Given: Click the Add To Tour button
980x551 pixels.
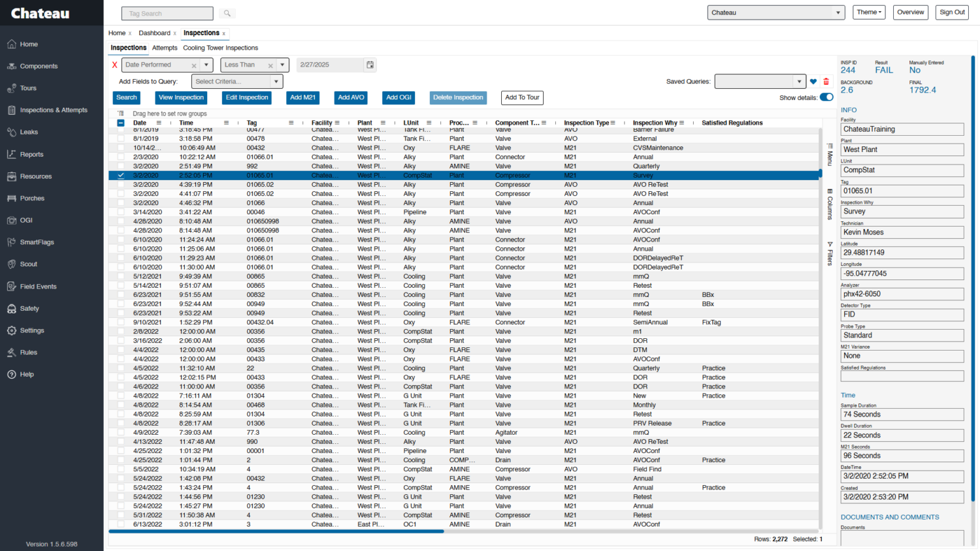Looking at the screenshot, I should point(521,97).
